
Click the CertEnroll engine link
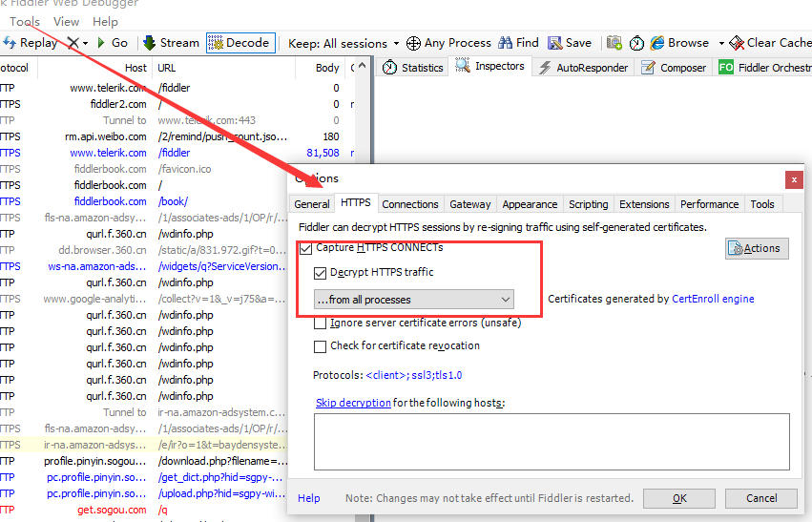pyautogui.click(x=713, y=299)
